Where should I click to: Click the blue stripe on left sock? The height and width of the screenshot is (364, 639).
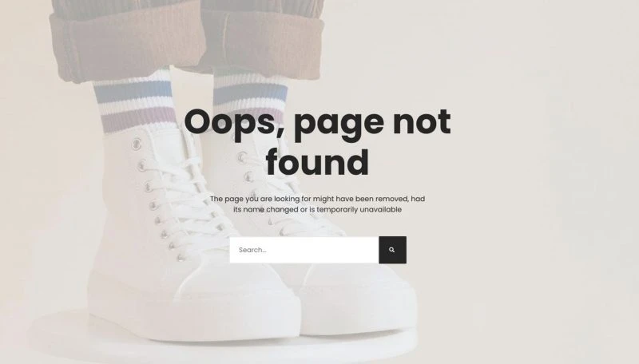pos(133,91)
